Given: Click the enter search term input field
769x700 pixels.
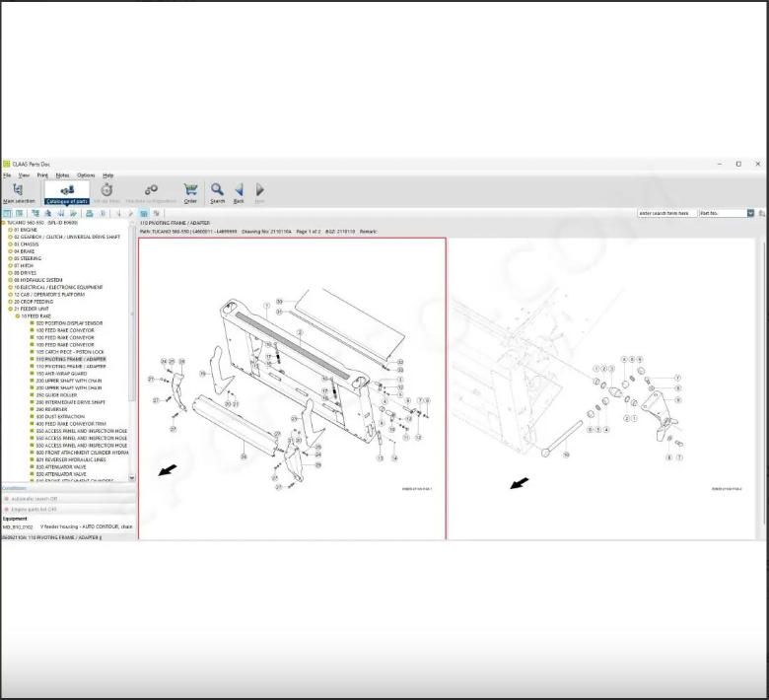Looking at the screenshot, I should (665, 213).
